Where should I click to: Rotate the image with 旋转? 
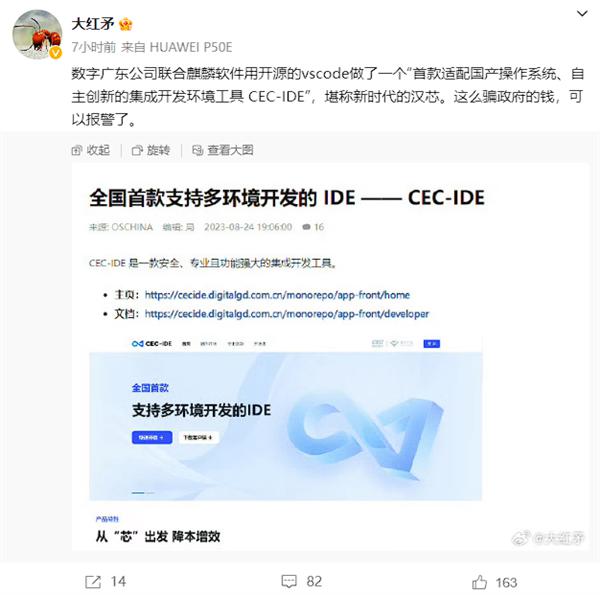[151, 150]
